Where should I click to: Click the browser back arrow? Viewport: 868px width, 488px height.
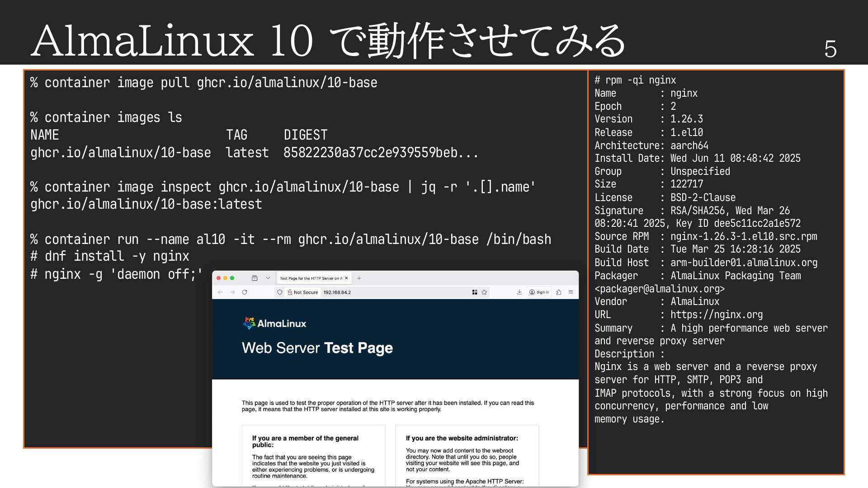(220, 292)
